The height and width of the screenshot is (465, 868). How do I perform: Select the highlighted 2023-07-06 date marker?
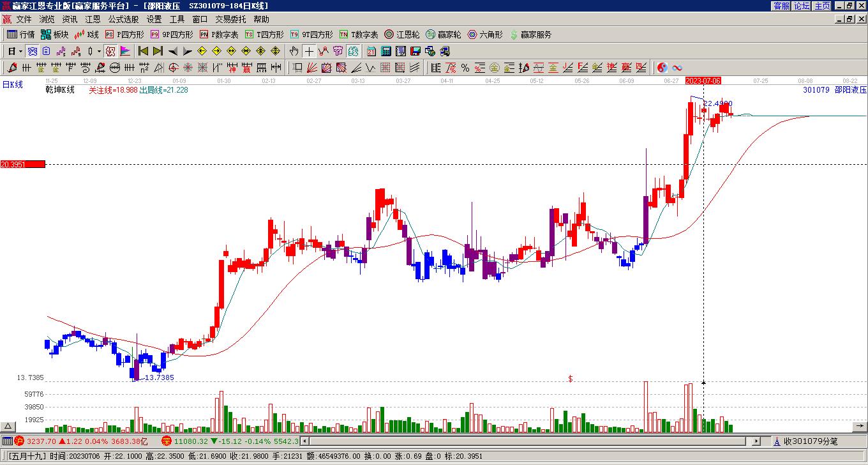pos(703,80)
